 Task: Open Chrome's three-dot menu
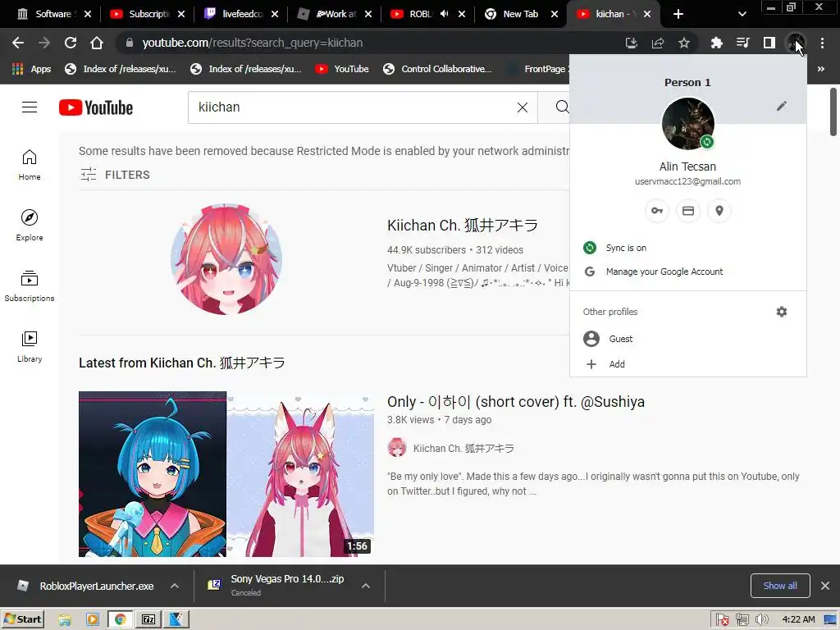[x=822, y=43]
